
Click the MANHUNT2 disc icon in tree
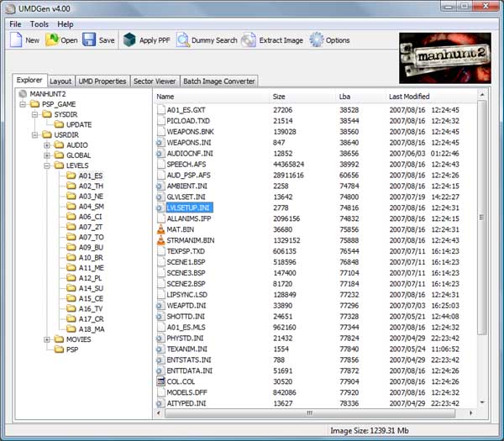click(23, 94)
